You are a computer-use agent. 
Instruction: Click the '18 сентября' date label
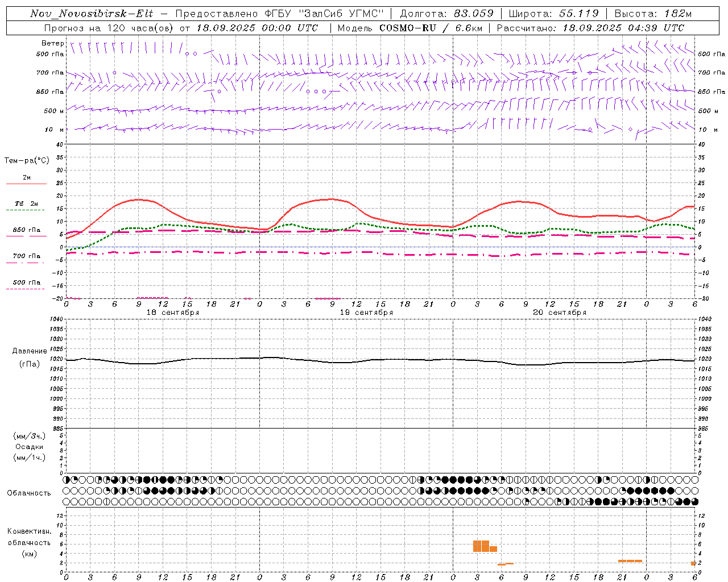[x=173, y=313]
